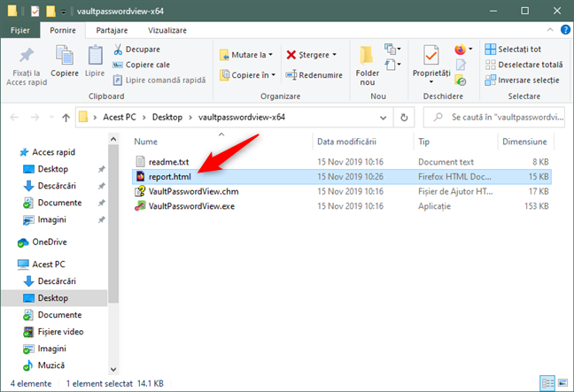
Task: Click Deselectare totală
Action: [x=524, y=65]
